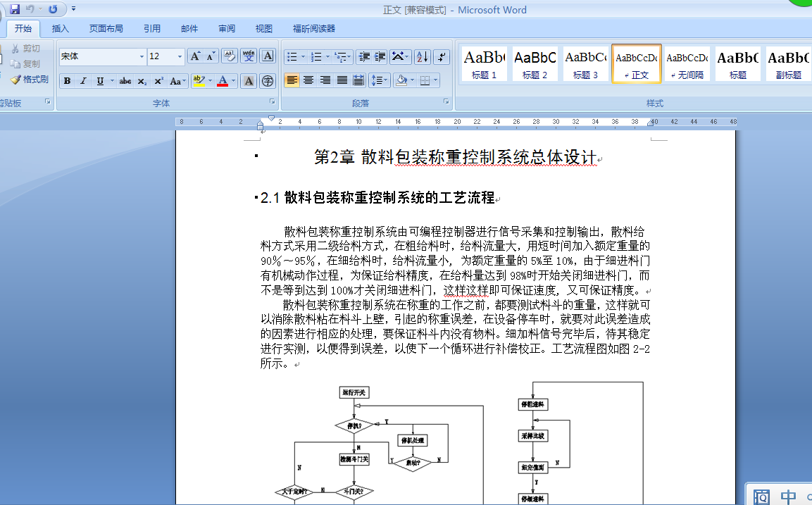The height and width of the screenshot is (505, 812).
Task: Open Paragraph dialog launcher (段落)
Action: pyautogui.click(x=446, y=101)
